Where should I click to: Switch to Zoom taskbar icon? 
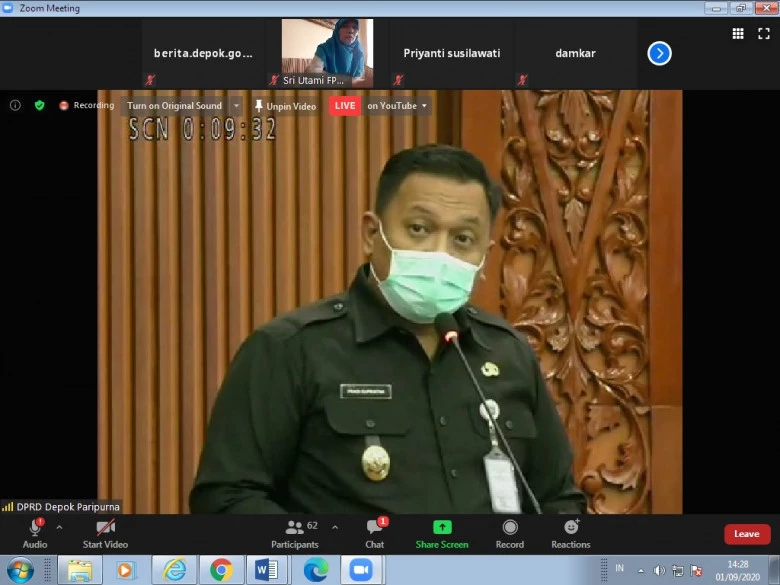coord(361,570)
